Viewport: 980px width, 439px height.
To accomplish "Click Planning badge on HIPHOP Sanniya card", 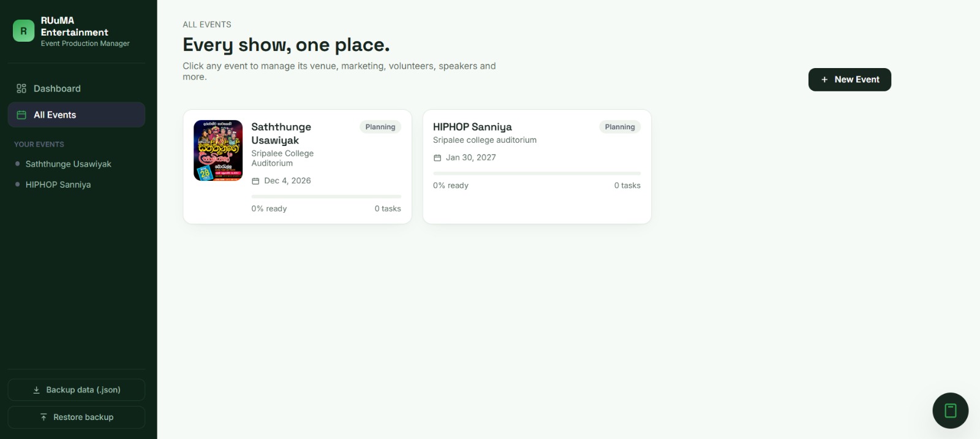I will point(620,127).
